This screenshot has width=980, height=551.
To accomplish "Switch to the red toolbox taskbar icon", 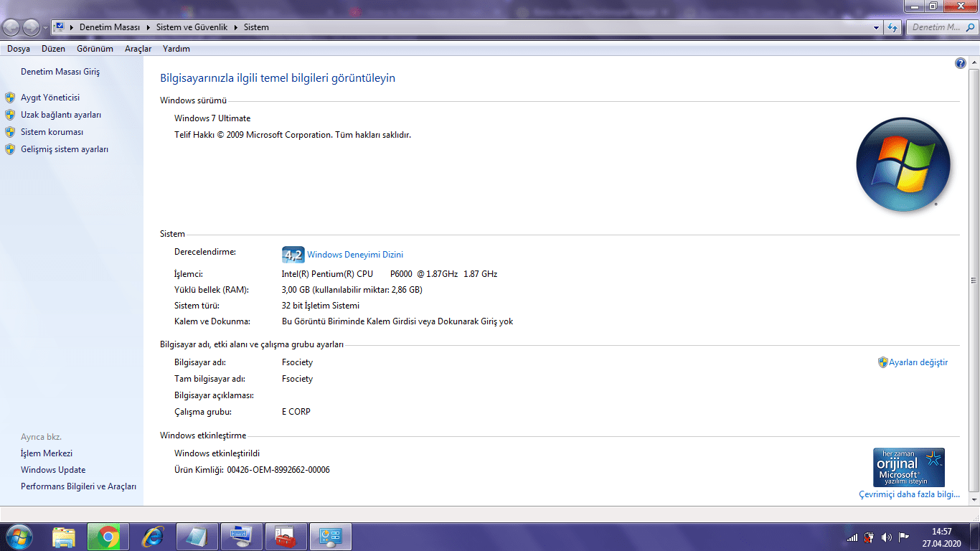I will 286,537.
